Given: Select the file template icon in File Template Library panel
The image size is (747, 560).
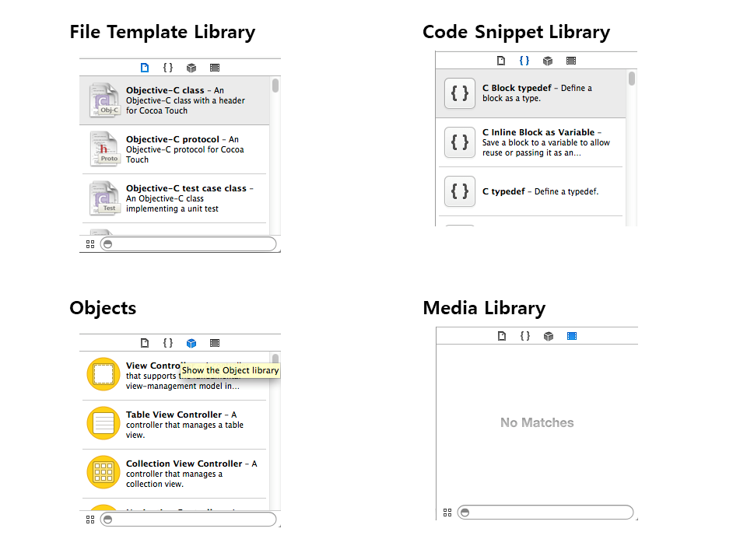Looking at the screenshot, I should [145, 68].
